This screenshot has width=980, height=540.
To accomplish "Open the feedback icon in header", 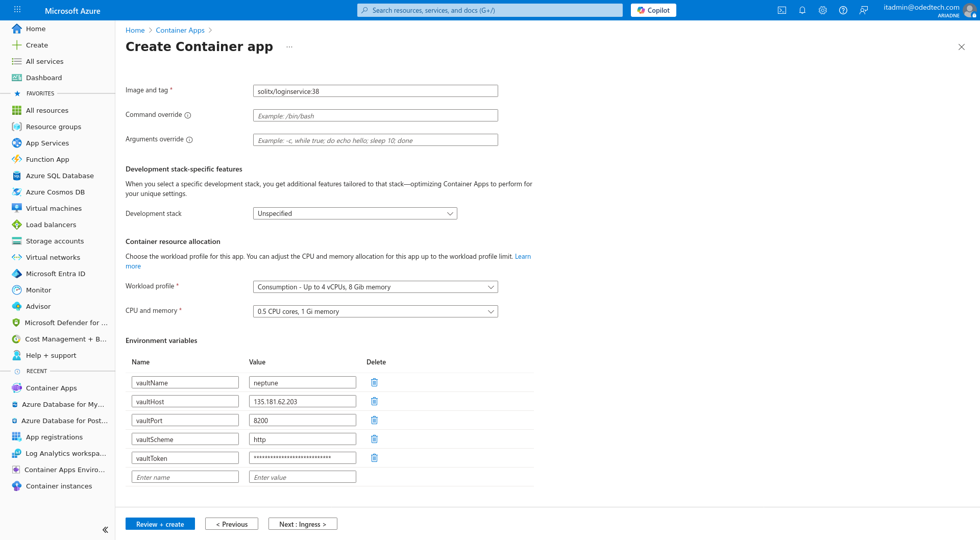I will click(864, 10).
